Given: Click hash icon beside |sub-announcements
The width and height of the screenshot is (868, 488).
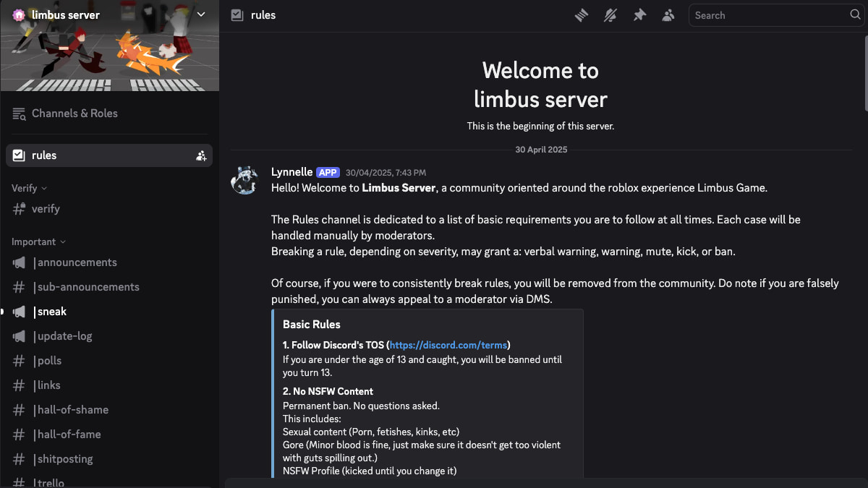Looking at the screenshot, I should pos(19,287).
